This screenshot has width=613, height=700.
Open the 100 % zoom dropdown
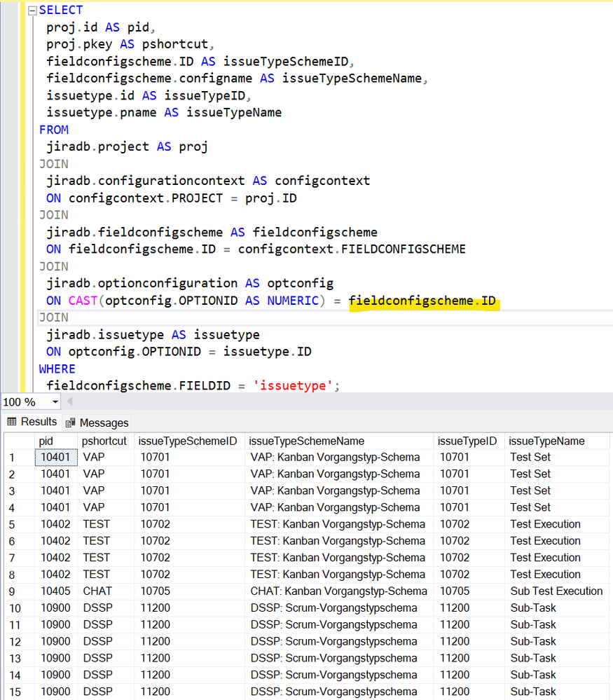point(55,402)
